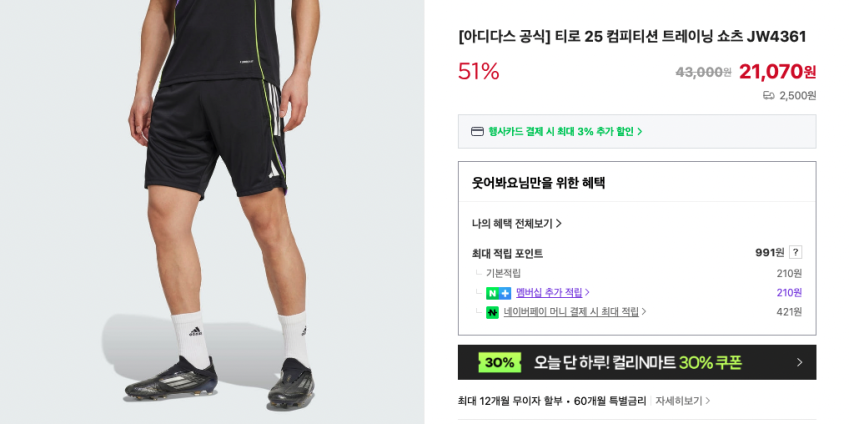
Task: Open 자세히보기 for installment details
Action: point(682,401)
